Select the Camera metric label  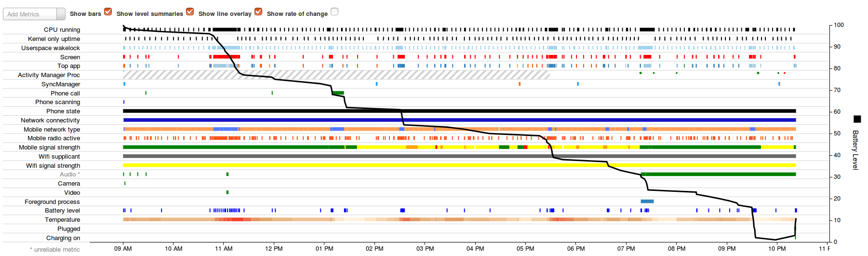[x=69, y=184]
